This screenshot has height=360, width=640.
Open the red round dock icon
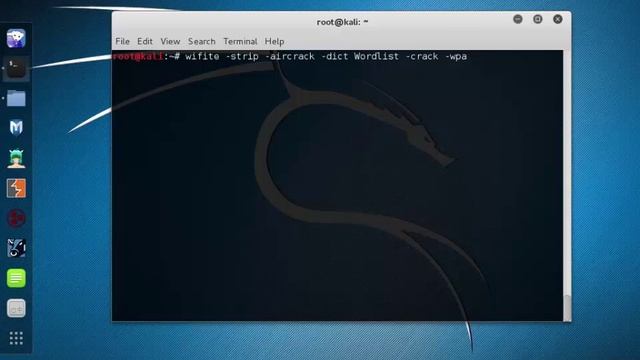(16, 218)
